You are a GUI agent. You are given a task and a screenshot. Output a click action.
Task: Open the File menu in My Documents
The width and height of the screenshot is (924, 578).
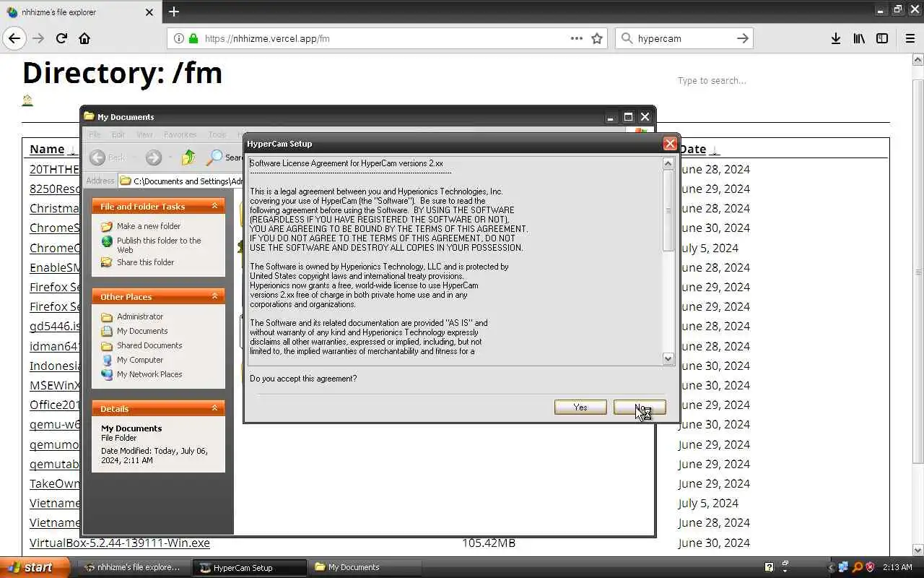95,134
